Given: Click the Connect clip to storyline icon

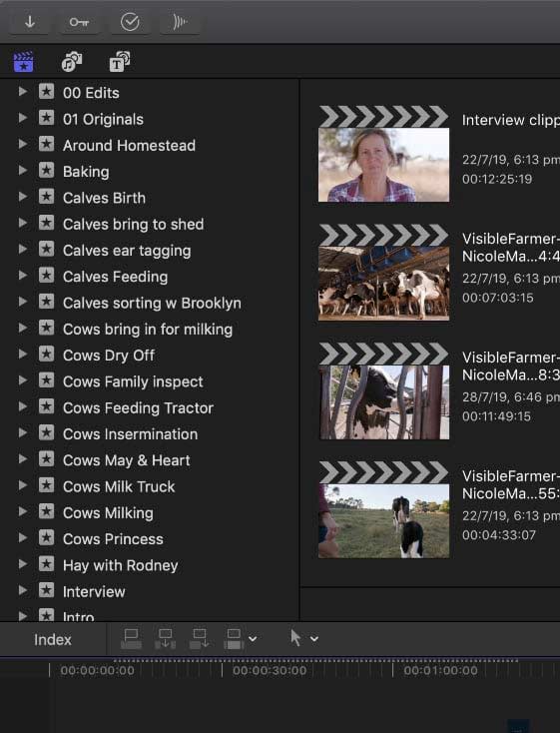Looking at the screenshot, I should click(x=131, y=638).
